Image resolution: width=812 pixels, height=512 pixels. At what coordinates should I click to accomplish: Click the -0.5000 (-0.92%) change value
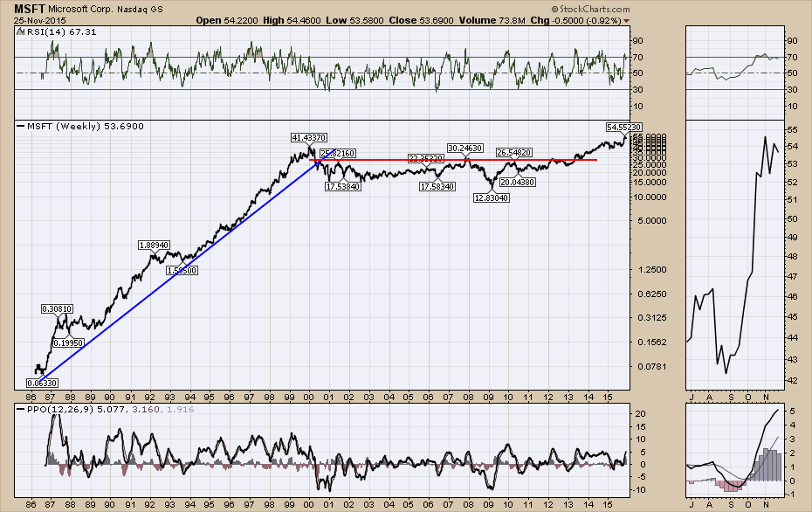click(x=586, y=21)
